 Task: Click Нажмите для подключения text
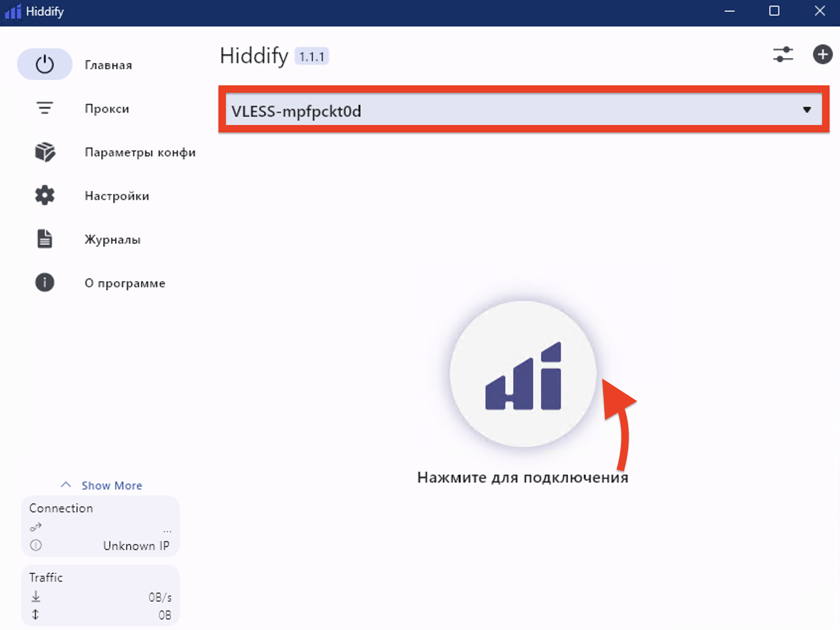523,477
